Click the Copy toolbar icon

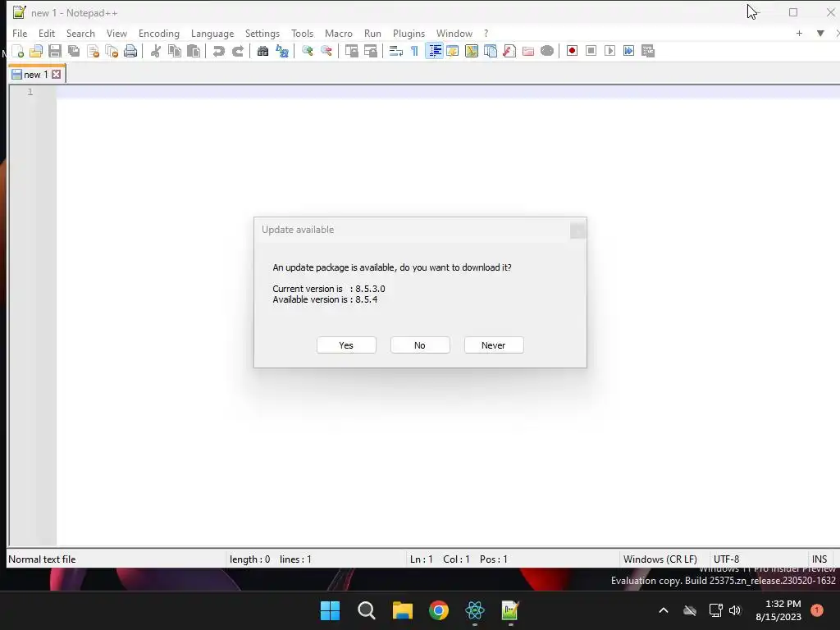click(175, 51)
